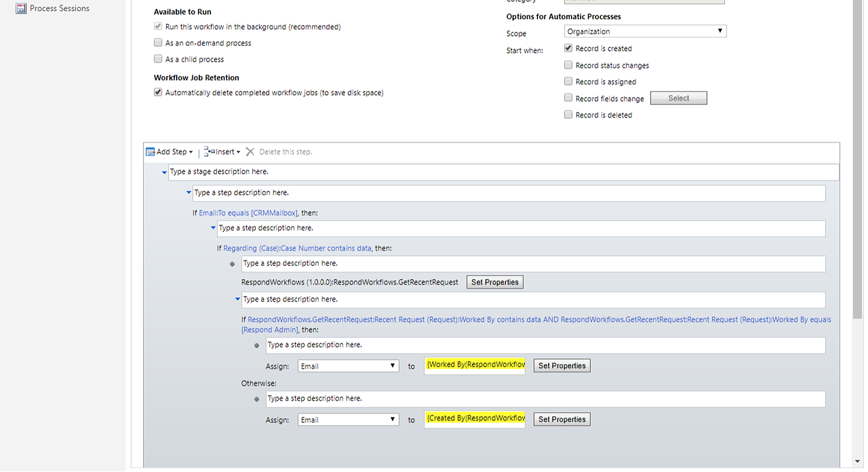
Task: Click Set Properties for GetRecentRequest step
Action: point(494,282)
